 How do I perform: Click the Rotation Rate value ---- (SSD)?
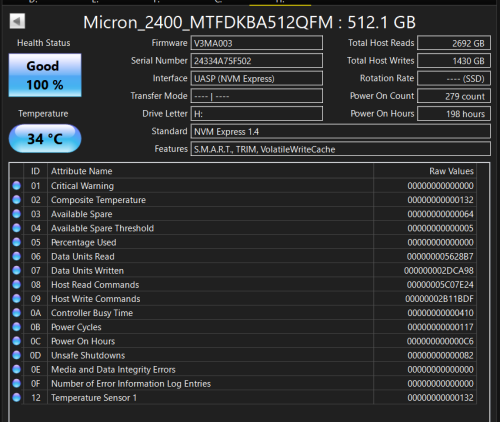[454, 78]
